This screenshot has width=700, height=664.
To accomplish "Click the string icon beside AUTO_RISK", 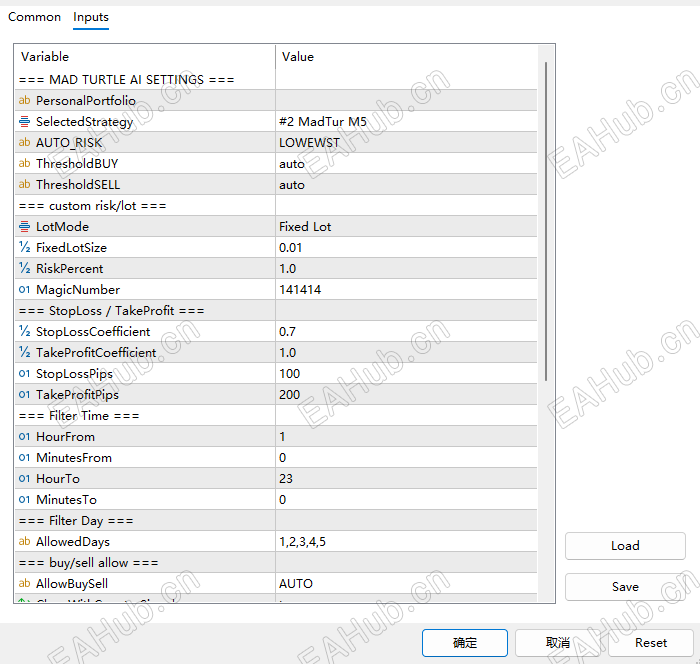I will 25,142.
